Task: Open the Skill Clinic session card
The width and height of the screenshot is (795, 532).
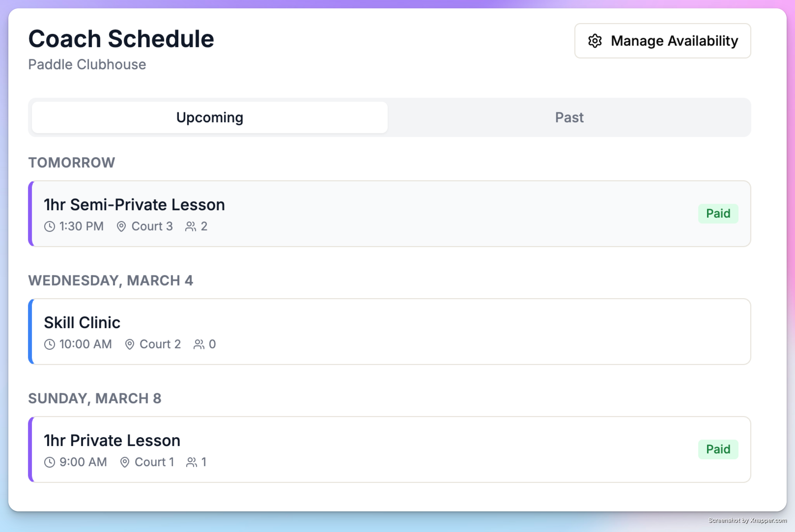Action: (x=390, y=332)
